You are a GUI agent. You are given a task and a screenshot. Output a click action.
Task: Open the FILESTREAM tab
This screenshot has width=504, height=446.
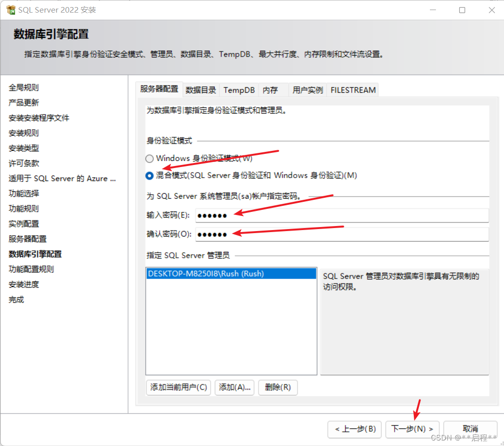353,90
